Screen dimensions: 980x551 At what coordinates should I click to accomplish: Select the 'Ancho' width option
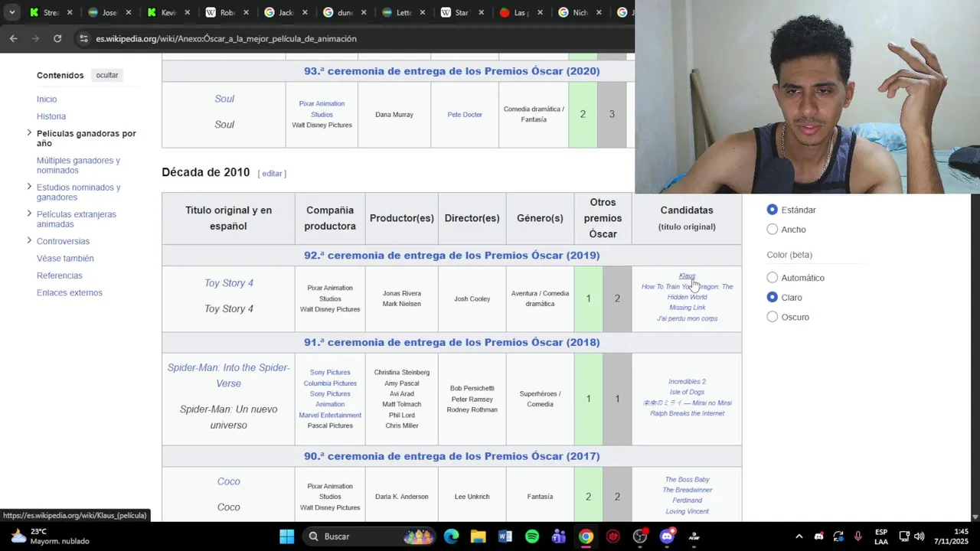[x=772, y=230]
